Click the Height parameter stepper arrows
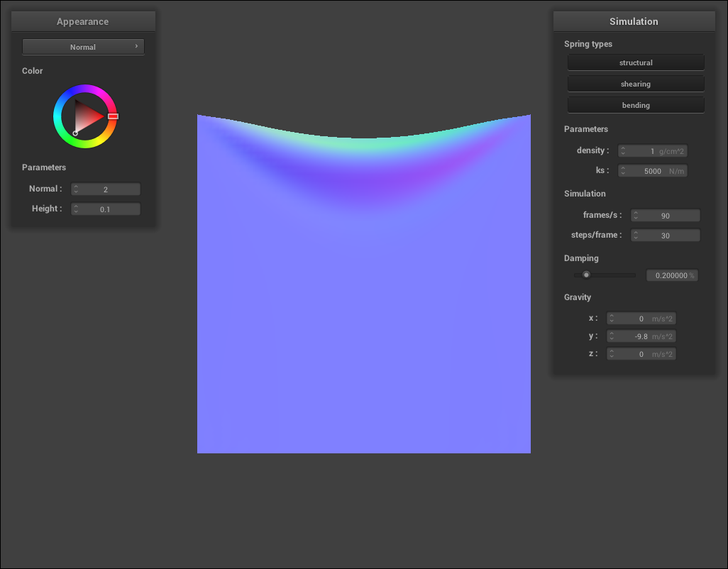 point(76,209)
